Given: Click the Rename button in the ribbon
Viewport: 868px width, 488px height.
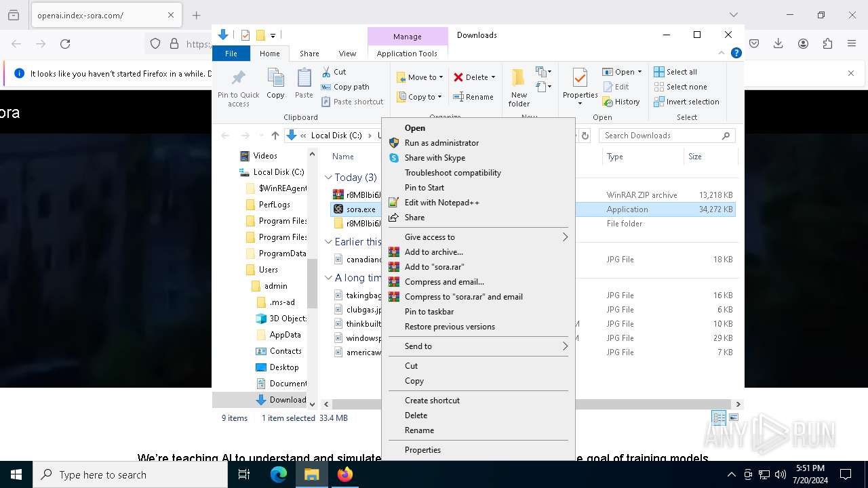Looking at the screenshot, I should click(473, 97).
